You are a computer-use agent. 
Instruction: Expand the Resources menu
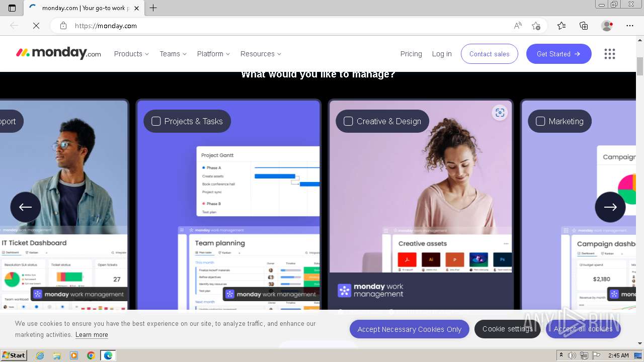click(261, 54)
